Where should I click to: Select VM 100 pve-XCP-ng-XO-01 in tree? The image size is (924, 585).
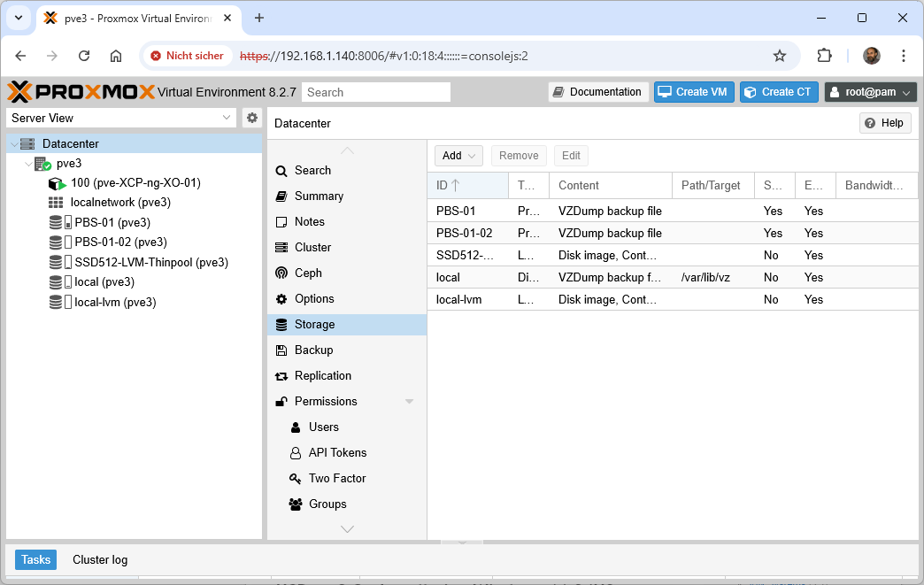coord(135,183)
